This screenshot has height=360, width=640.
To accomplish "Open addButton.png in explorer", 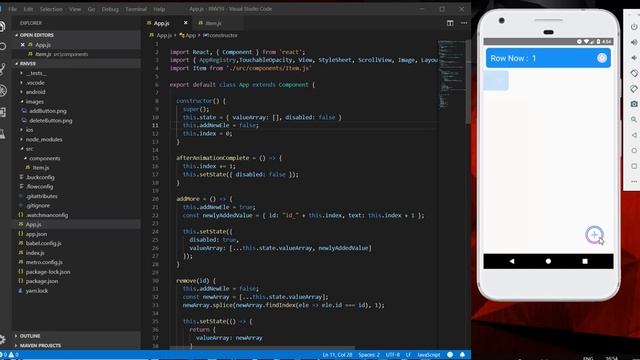I will click(x=48, y=111).
